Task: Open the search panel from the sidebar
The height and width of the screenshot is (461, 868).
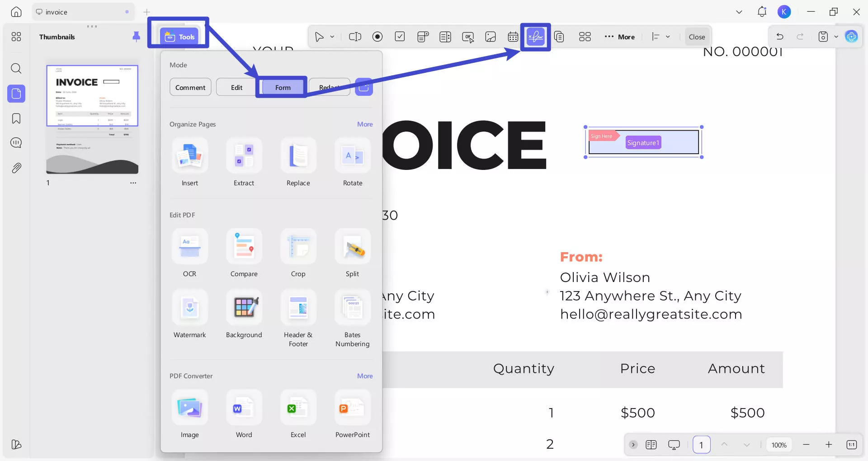Action: [16, 68]
